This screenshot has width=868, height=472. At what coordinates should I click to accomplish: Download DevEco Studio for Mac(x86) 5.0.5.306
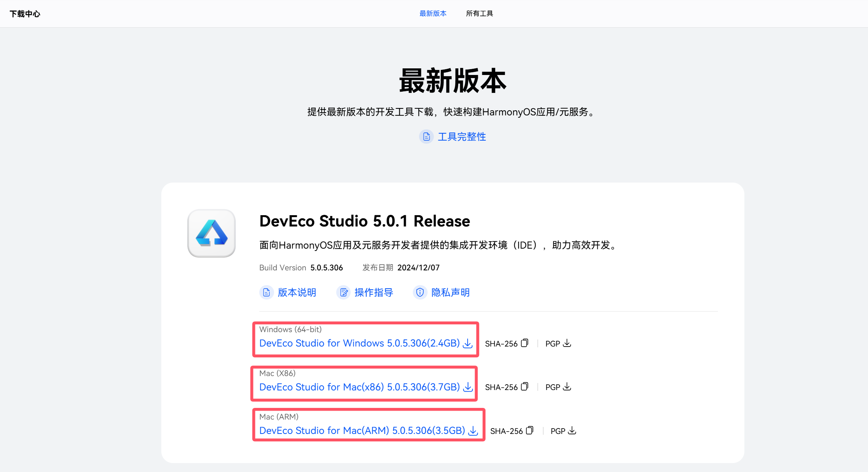360,387
